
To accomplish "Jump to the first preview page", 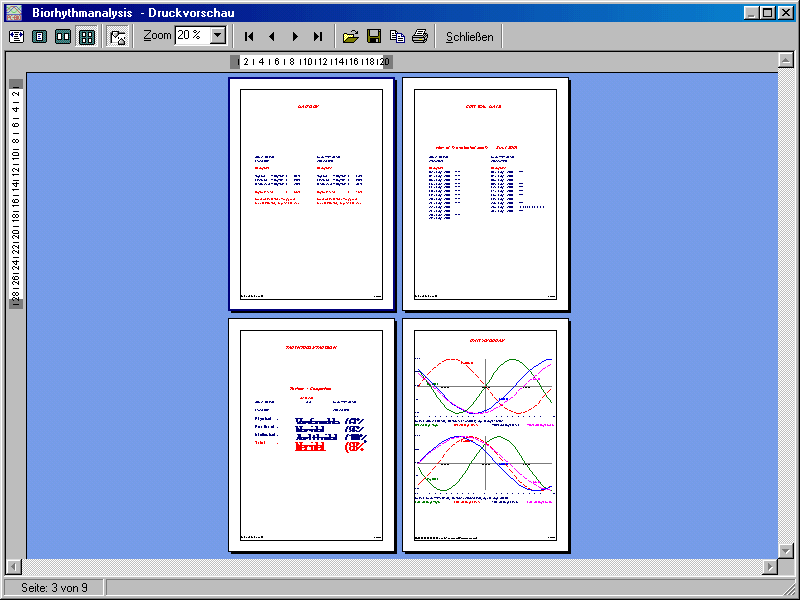I will pyautogui.click(x=248, y=36).
